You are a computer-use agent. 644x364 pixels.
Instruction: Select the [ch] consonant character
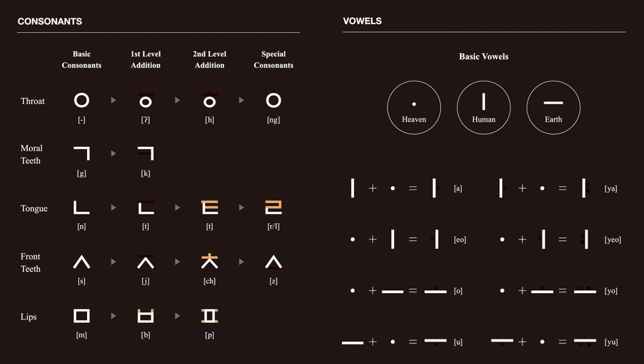click(x=209, y=261)
